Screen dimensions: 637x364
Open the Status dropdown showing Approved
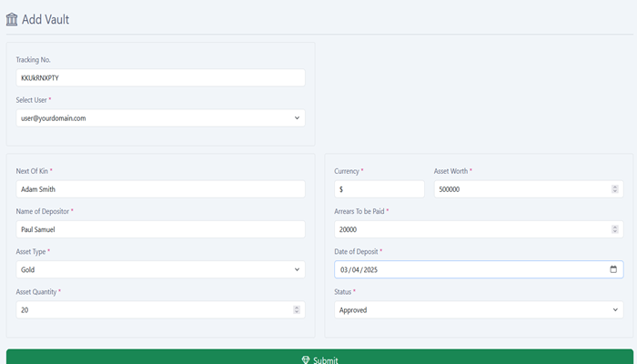click(478, 309)
